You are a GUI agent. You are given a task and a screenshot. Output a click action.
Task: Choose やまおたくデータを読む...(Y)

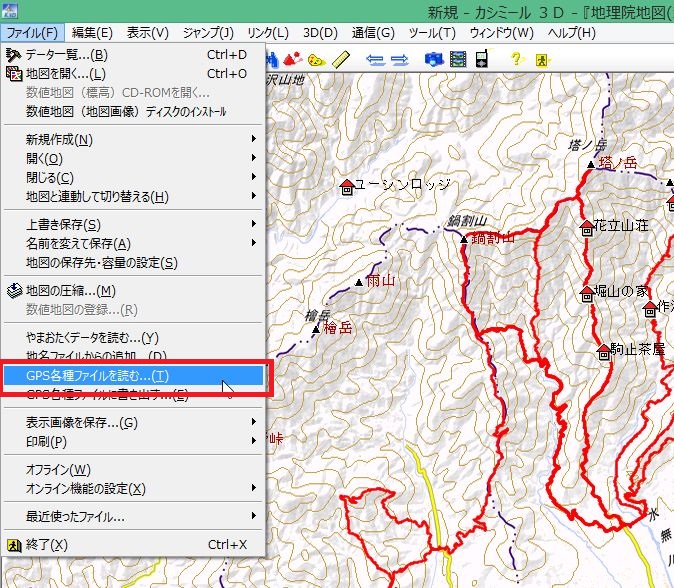(133, 337)
